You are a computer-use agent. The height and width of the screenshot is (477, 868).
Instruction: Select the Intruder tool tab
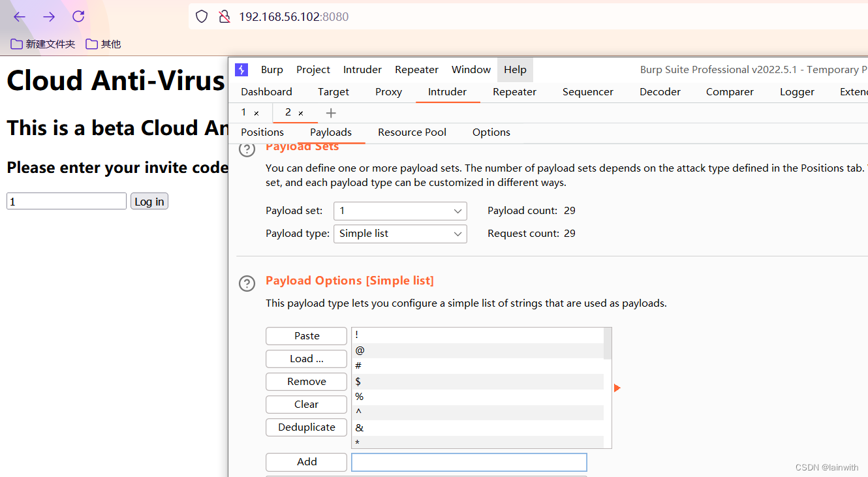[447, 92]
